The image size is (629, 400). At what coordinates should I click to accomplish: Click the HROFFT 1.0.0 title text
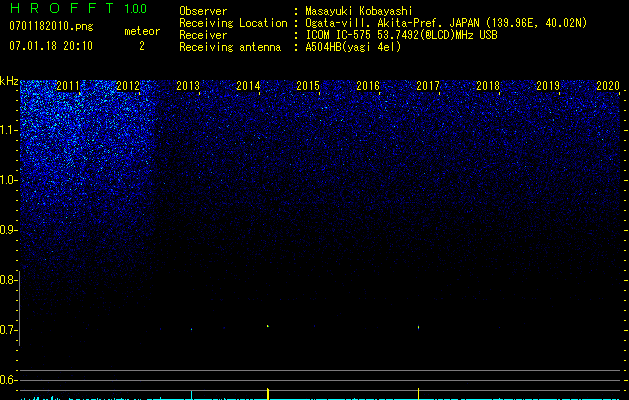pos(78,8)
